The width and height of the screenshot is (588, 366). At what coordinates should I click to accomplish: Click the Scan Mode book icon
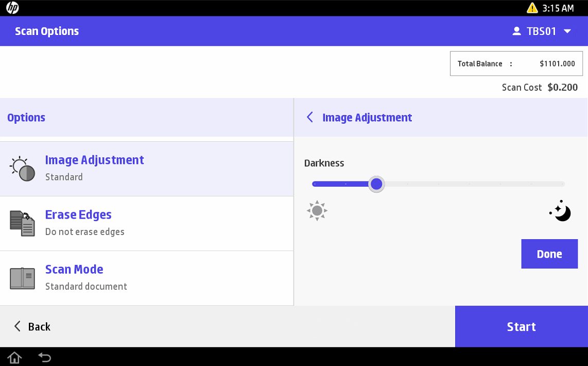pos(23,278)
